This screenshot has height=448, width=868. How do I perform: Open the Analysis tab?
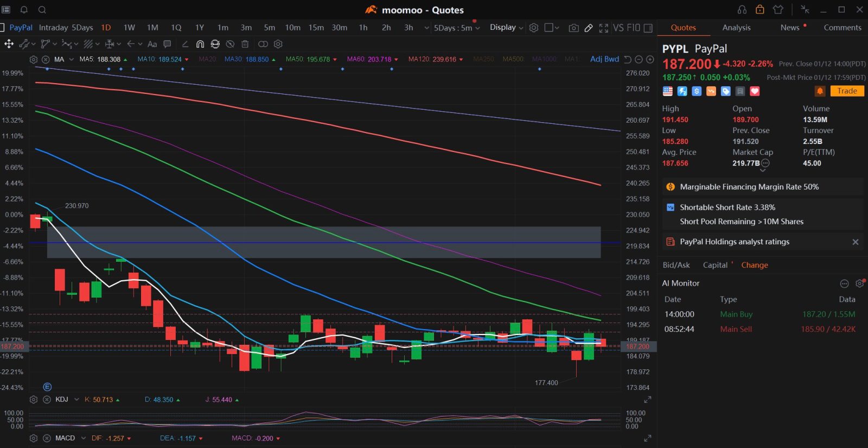(x=736, y=28)
